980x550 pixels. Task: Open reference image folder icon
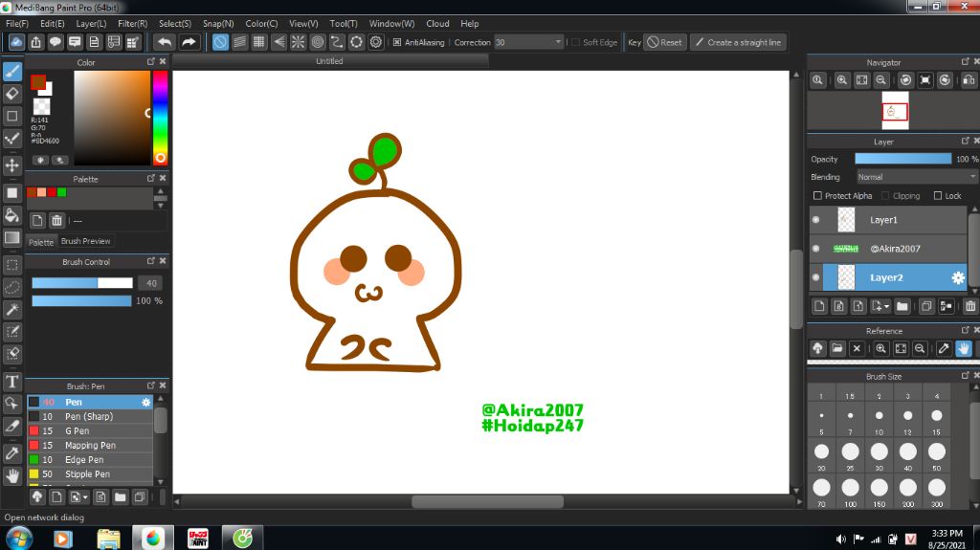point(837,349)
